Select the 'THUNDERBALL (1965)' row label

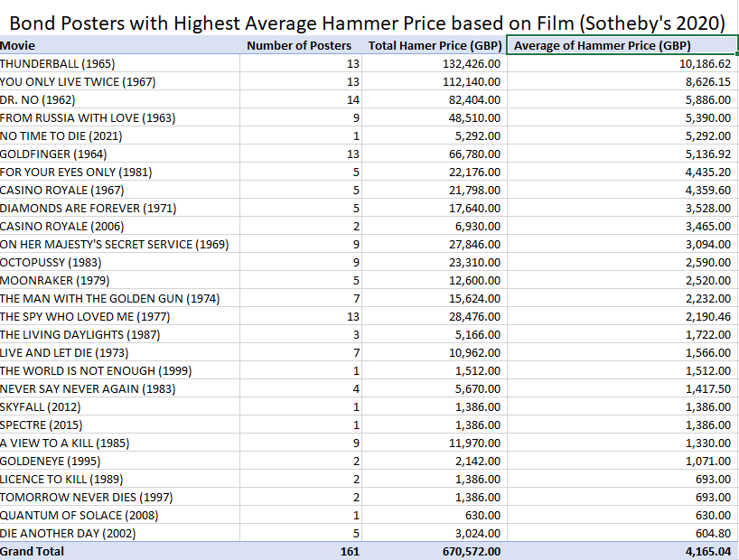[x=58, y=63]
